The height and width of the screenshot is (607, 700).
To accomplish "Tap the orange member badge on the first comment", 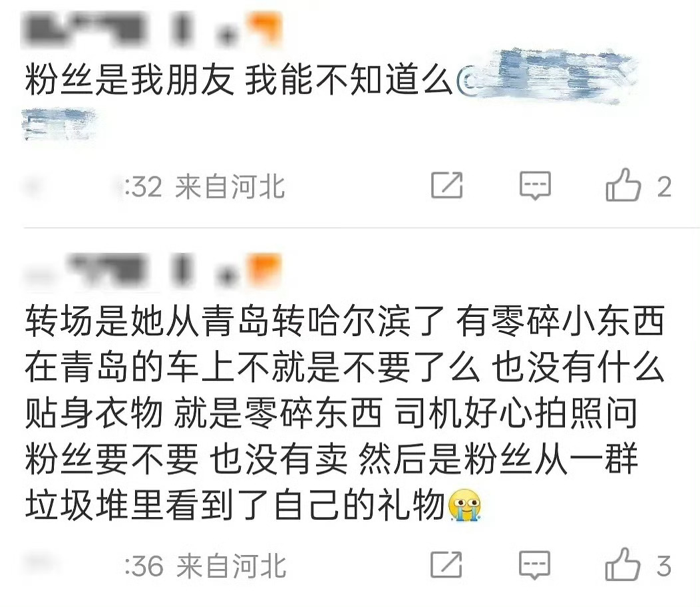I will 265,28.
